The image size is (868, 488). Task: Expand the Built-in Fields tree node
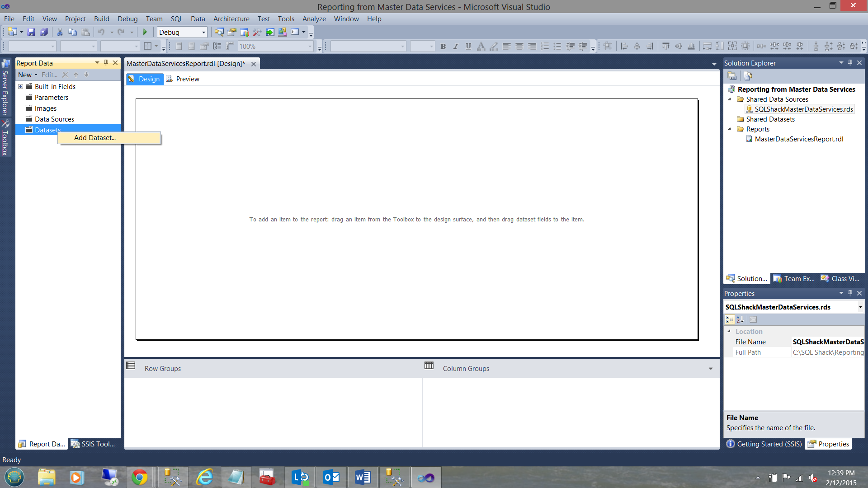(x=20, y=86)
